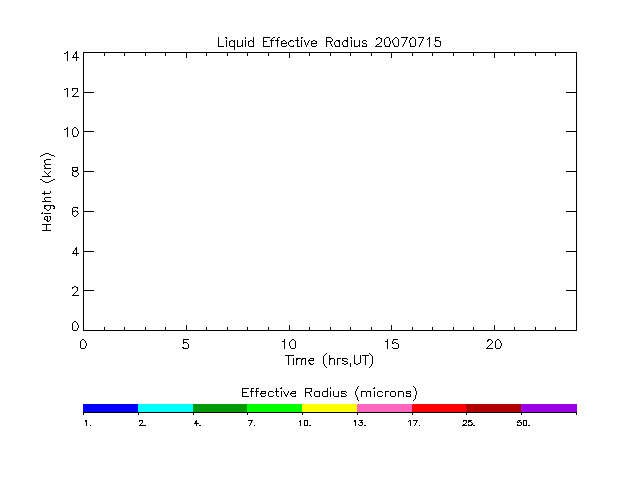This screenshot has width=640, height=480.
Task: Click the blue color swatch in the colorbar
Action: 110,408
